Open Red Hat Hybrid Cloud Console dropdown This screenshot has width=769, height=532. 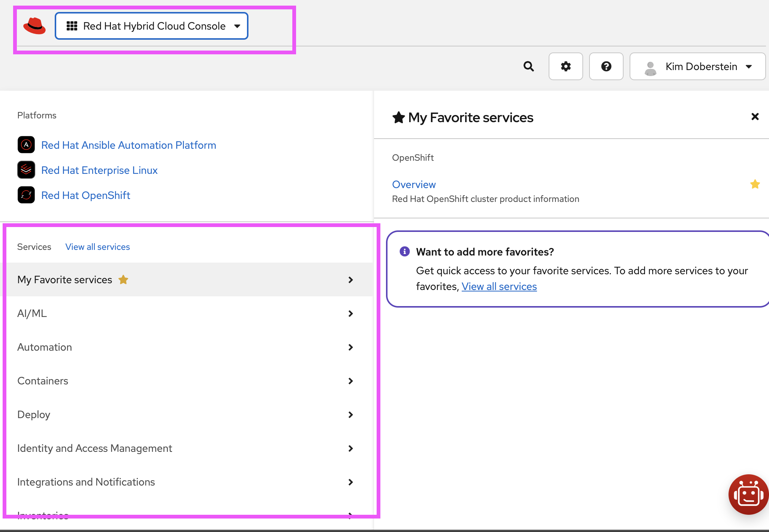(152, 26)
